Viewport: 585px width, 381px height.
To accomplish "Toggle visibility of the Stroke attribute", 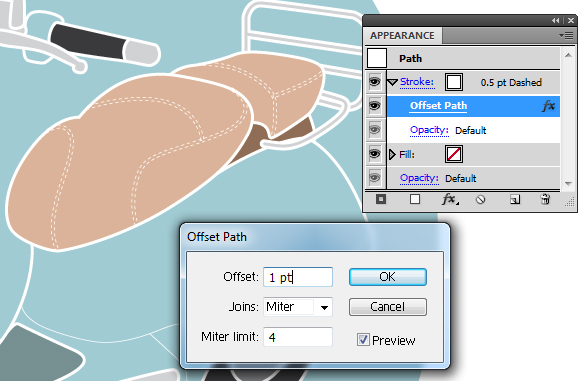I will click(x=375, y=82).
